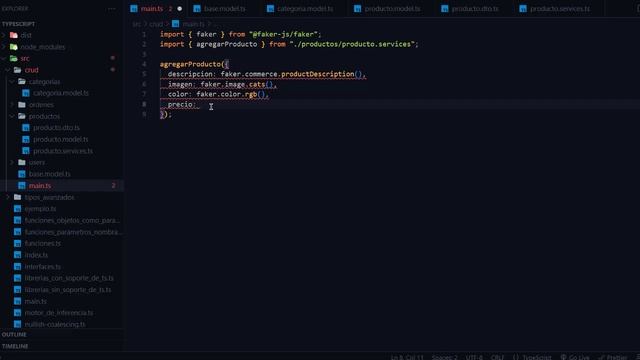The image size is (640, 360).
Task: Click the src folder icon
Action: [14, 58]
